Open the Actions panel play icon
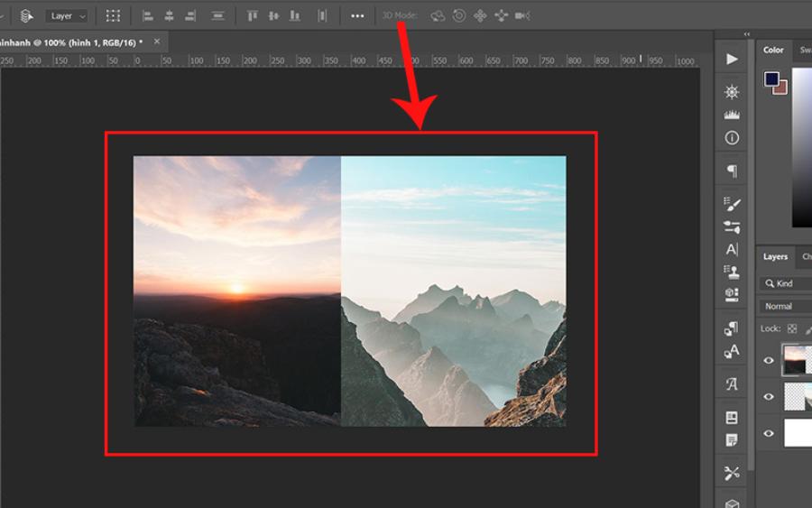 pos(732,60)
